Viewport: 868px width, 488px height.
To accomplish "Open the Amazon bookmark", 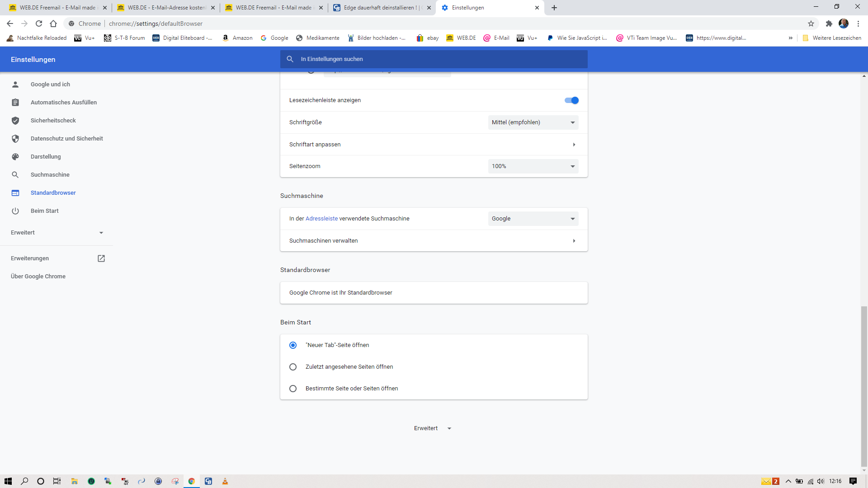I will click(237, 38).
